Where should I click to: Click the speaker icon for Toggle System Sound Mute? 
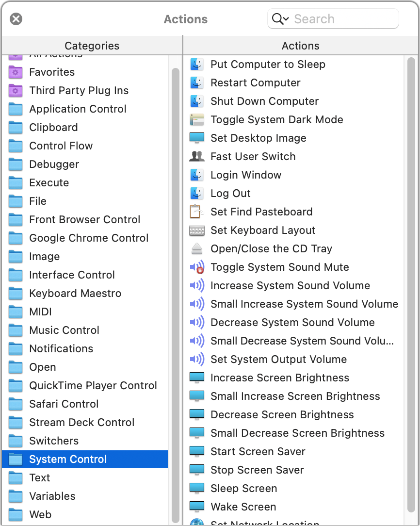(197, 267)
